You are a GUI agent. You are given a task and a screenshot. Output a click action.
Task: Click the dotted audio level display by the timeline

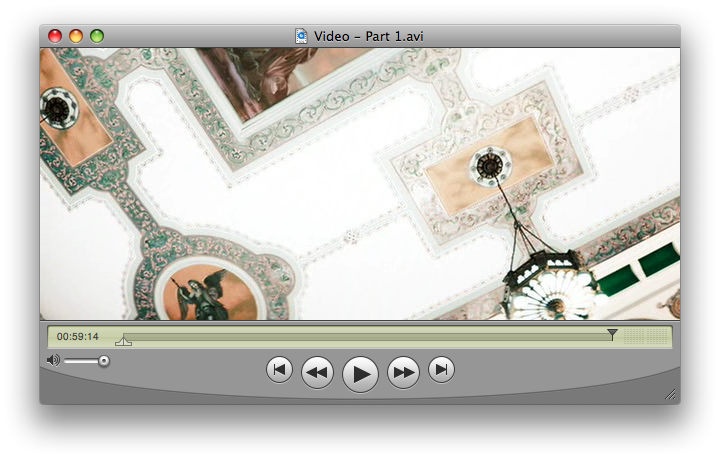coord(646,336)
